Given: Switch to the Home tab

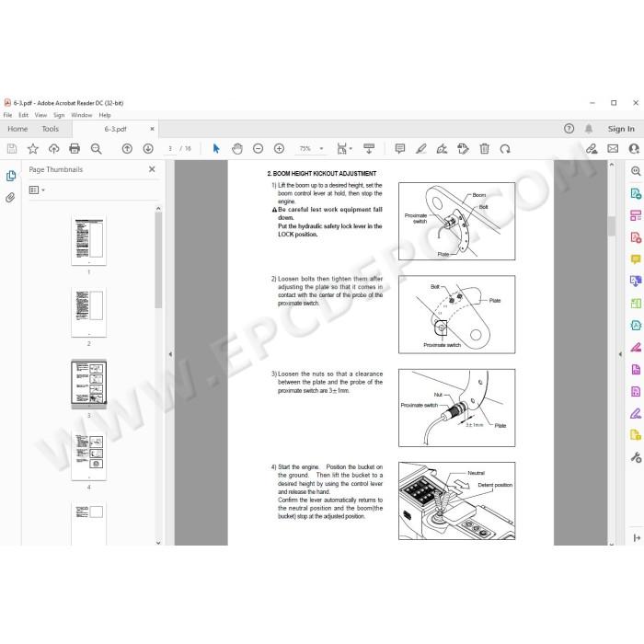Looking at the screenshot, I should [x=17, y=129].
